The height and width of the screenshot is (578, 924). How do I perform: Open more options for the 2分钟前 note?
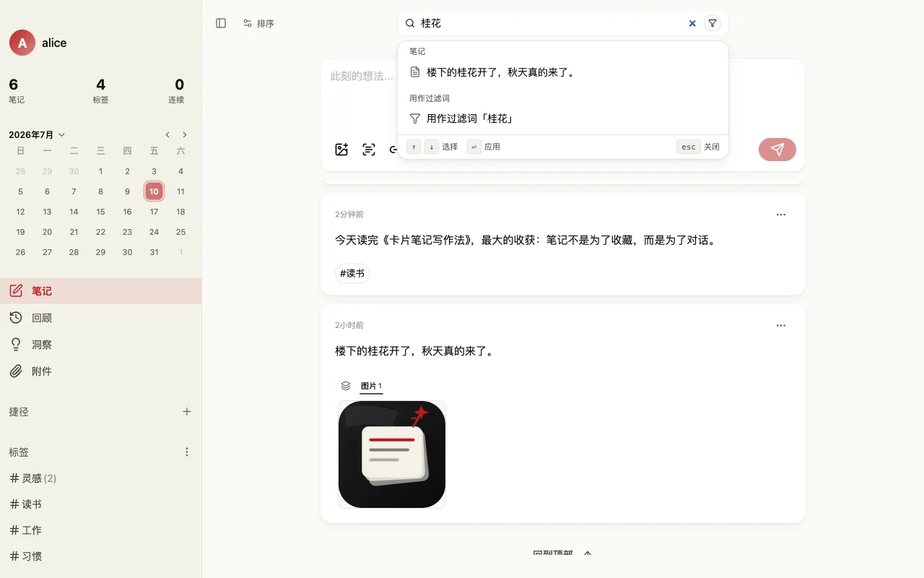781,215
